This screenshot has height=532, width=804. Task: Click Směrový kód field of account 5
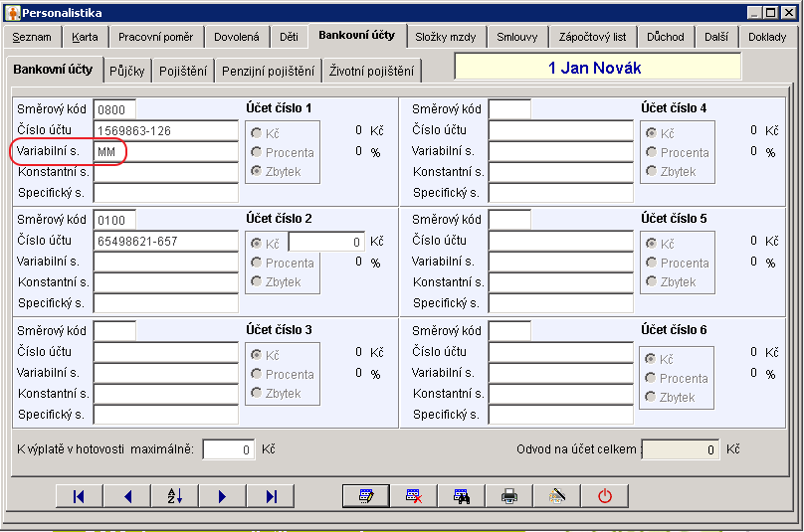point(509,220)
